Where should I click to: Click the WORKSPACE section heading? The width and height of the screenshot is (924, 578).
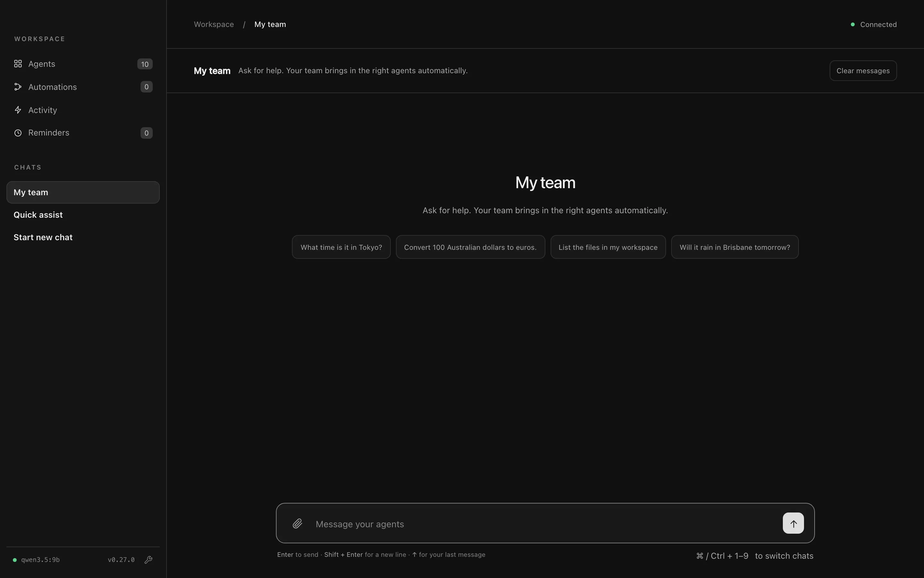coord(40,39)
